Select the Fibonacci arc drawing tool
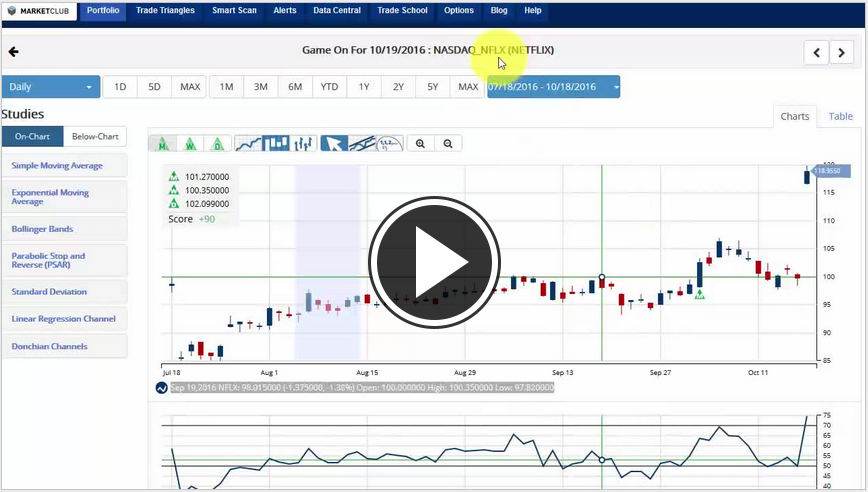The height and width of the screenshot is (492, 868). 390,143
